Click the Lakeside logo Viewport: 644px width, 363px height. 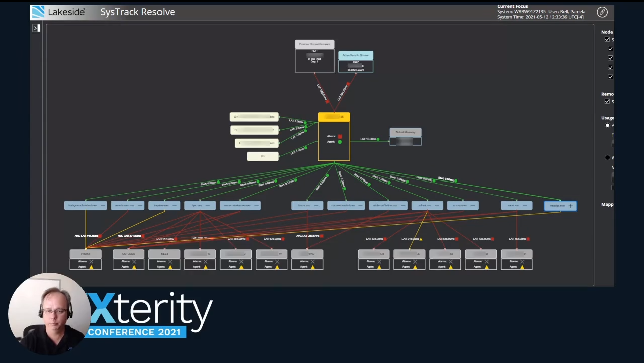[58, 12]
